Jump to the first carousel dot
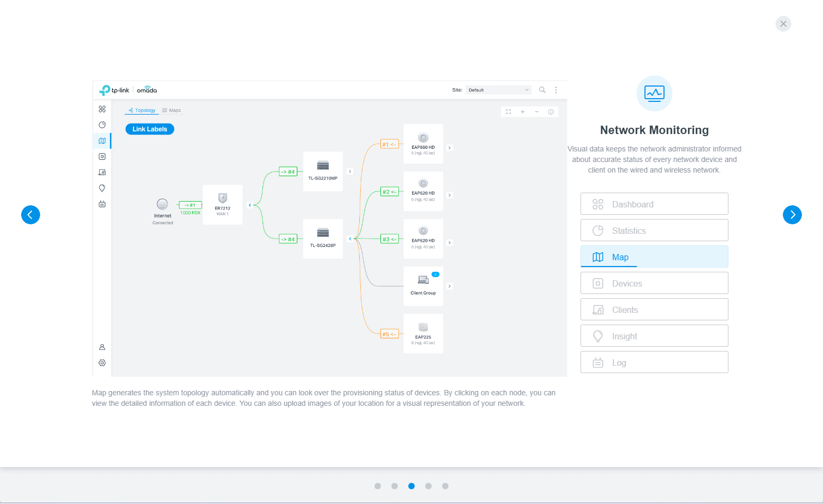Image resolution: width=823 pixels, height=504 pixels. pos(378,486)
